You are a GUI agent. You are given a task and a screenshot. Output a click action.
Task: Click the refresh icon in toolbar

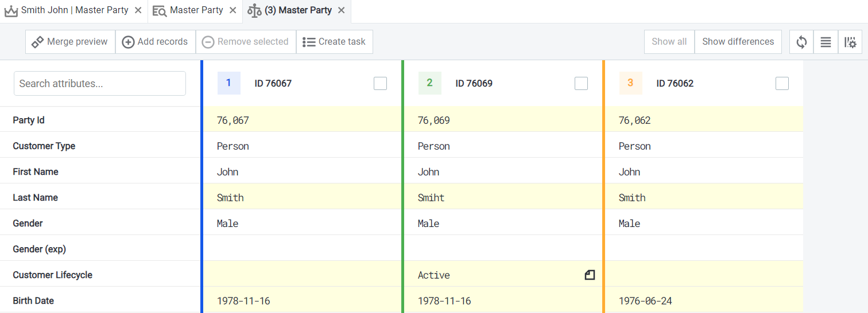[x=801, y=42]
